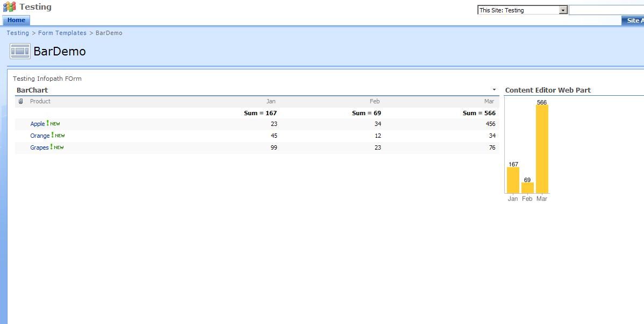Click Grapes' Jan value 99
The height and width of the screenshot is (324, 644).
[x=274, y=147]
